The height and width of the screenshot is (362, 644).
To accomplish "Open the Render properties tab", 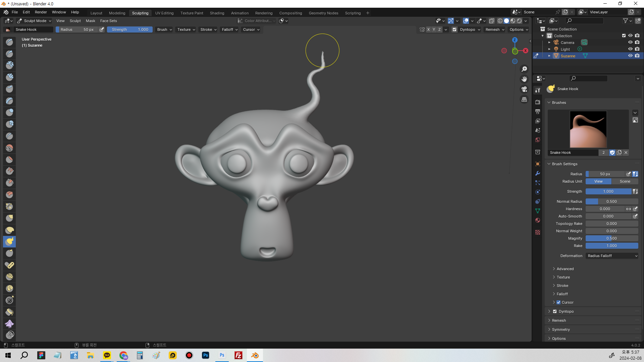I will point(538,102).
